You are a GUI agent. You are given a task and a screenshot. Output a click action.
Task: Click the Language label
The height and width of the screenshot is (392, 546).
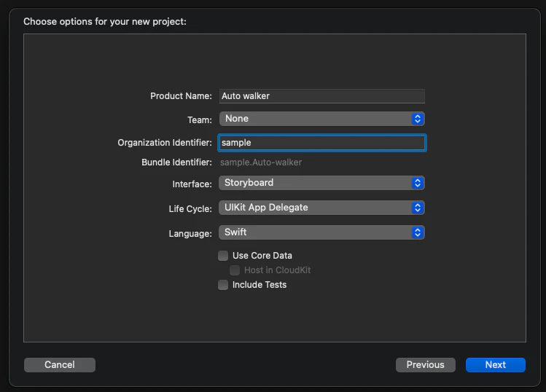pos(190,234)
